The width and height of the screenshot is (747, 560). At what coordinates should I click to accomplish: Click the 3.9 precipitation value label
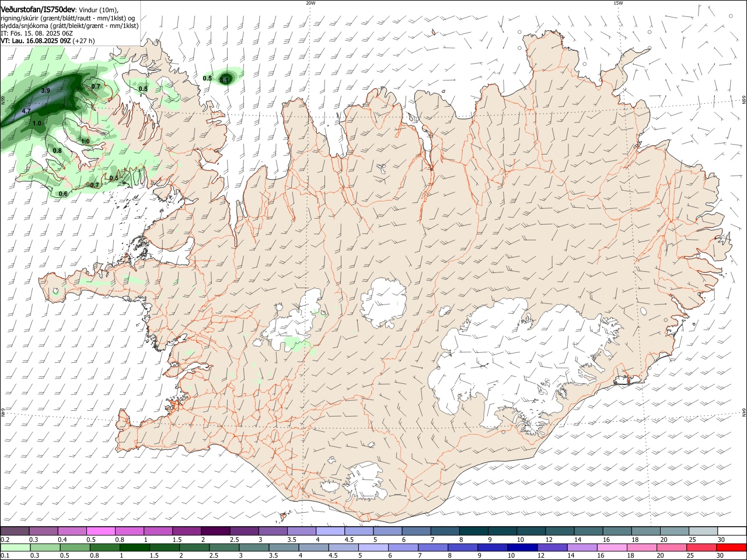pyautogui.click(x=46, y=91)
